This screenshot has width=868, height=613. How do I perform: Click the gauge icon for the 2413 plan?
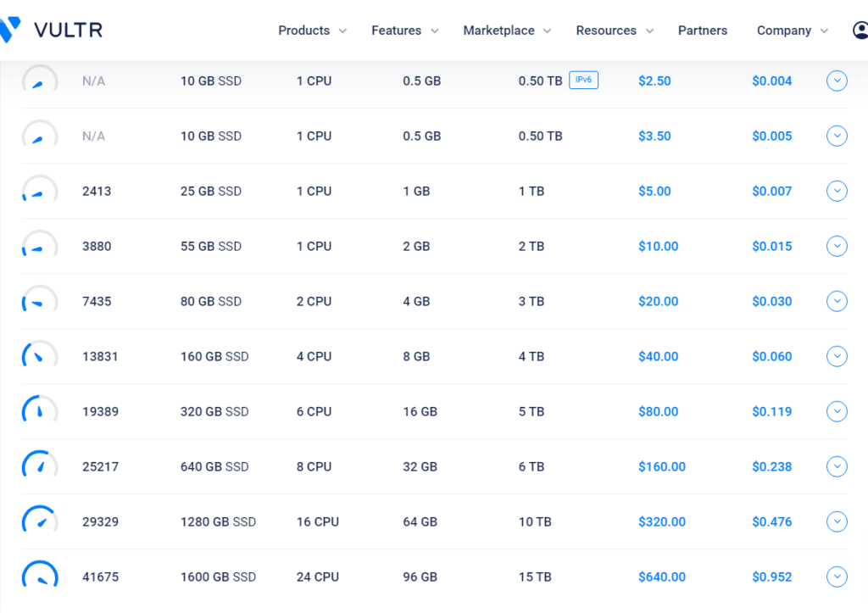[x=39, y=191]
